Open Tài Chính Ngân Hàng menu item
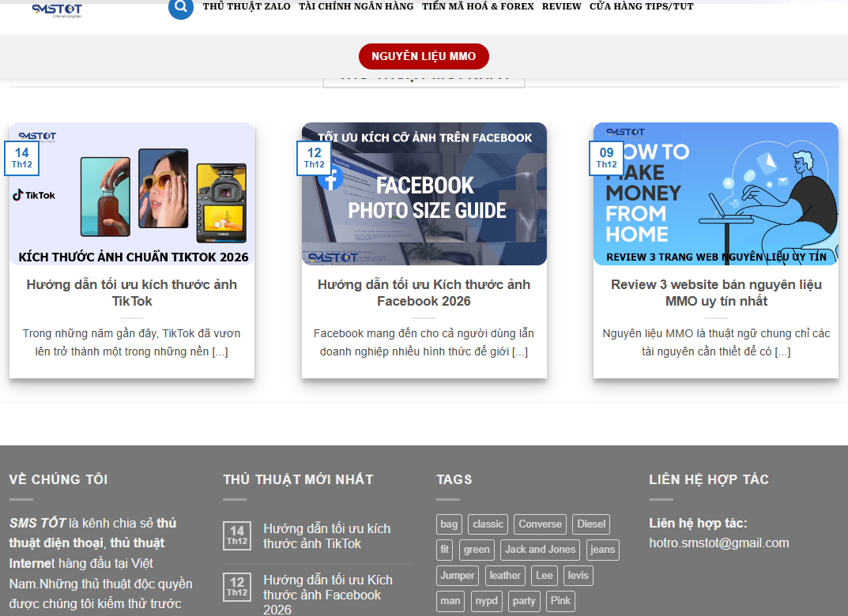This screenshot has width=848, height=616. [356, 6]
